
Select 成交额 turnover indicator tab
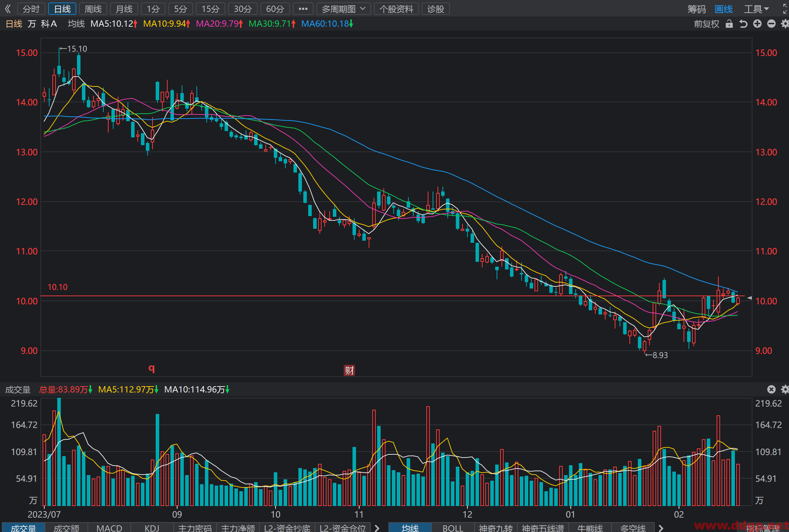pos(66,528)
